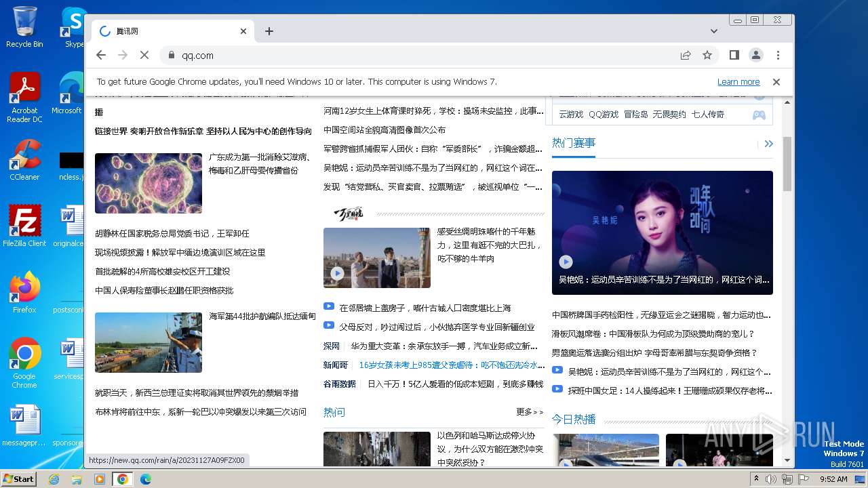Open the 男篮奥运落选赛分组出炉 headline
This screenshot has width=868, height=488.
(x=654, y=353)
